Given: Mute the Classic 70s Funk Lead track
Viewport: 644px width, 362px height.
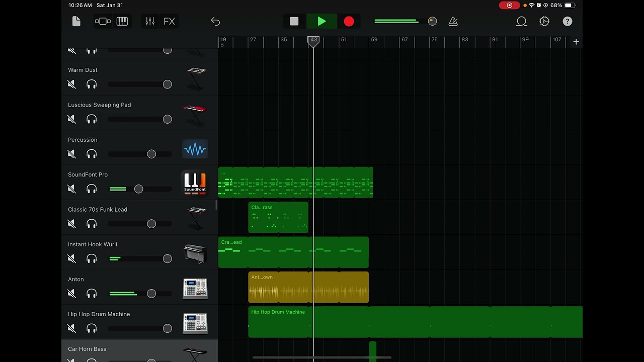Looking at the screenshot, I should [71, 224].
